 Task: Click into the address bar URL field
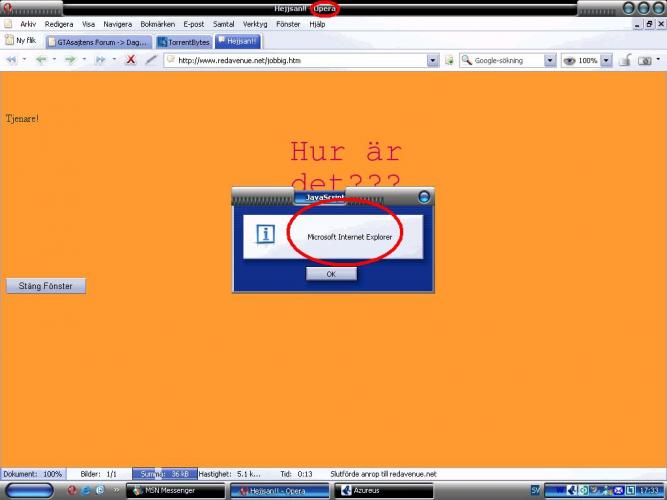click(296, 61)
